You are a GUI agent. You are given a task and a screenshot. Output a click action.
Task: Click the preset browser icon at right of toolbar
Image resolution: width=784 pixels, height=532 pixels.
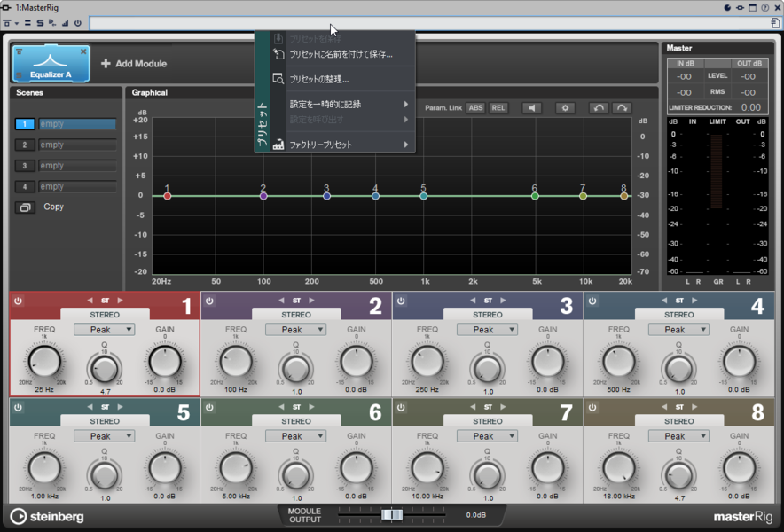pos(775,23)
